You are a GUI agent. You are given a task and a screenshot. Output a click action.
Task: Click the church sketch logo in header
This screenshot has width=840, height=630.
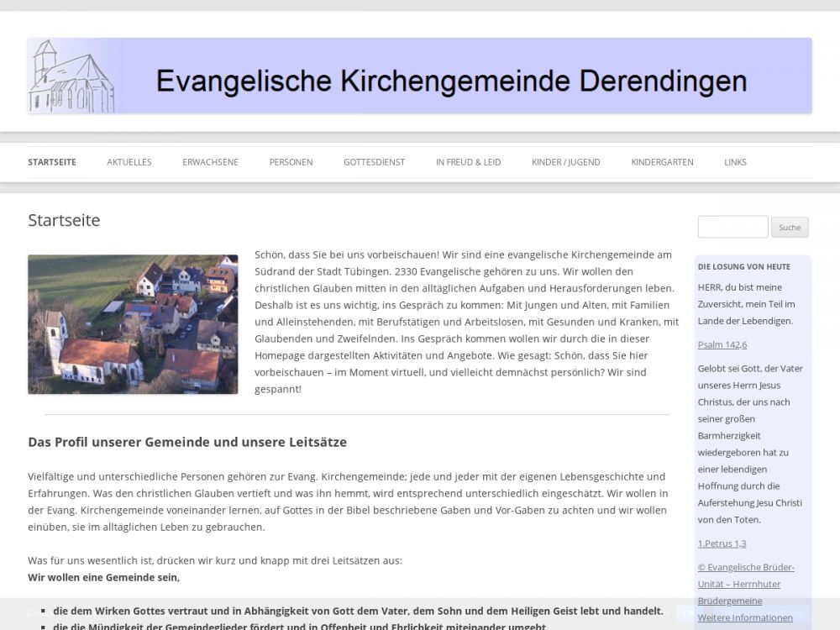pyautogui.click(x=71, y=76)
